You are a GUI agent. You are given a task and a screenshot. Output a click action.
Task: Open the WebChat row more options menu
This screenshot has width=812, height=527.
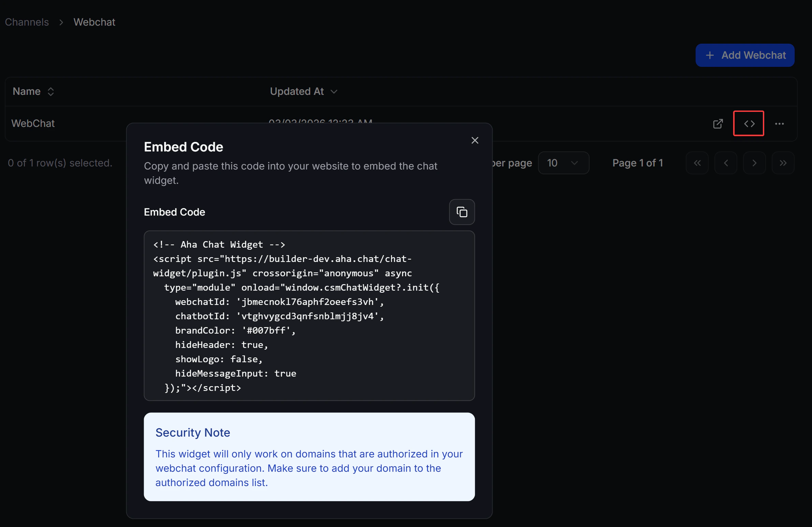tap(779, 123)
